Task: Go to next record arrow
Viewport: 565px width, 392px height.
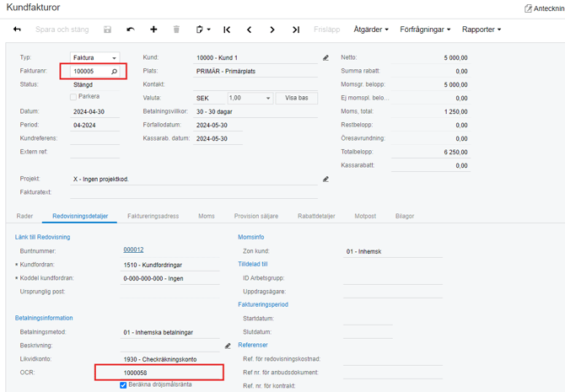Action: (x=272, y=30)
